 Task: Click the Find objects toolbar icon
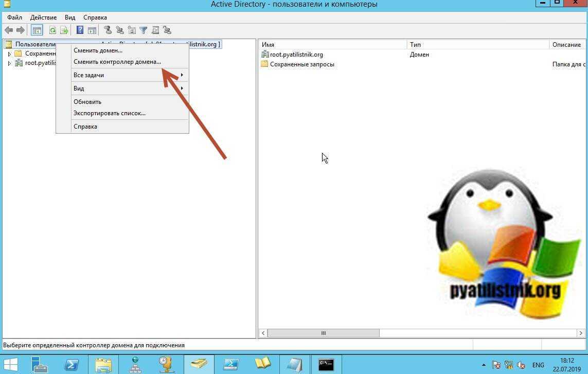click(155, 30)
